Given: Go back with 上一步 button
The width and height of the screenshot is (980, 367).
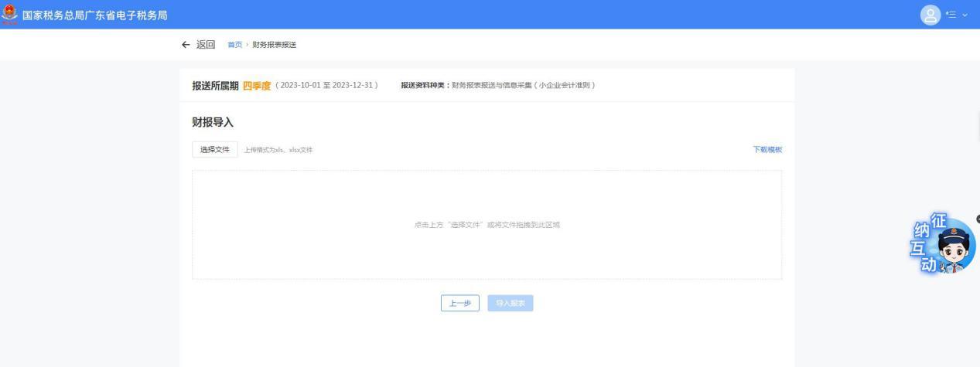Looking at the screenshot, I should pyautogui.click(x=460, y=304).
